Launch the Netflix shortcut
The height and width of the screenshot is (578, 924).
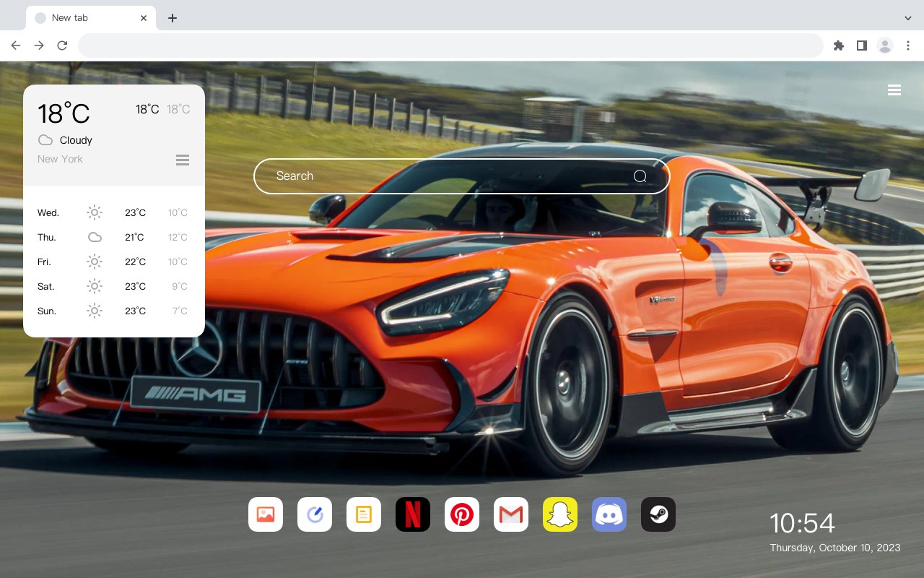pyautogui.click(x=413, y=514)
